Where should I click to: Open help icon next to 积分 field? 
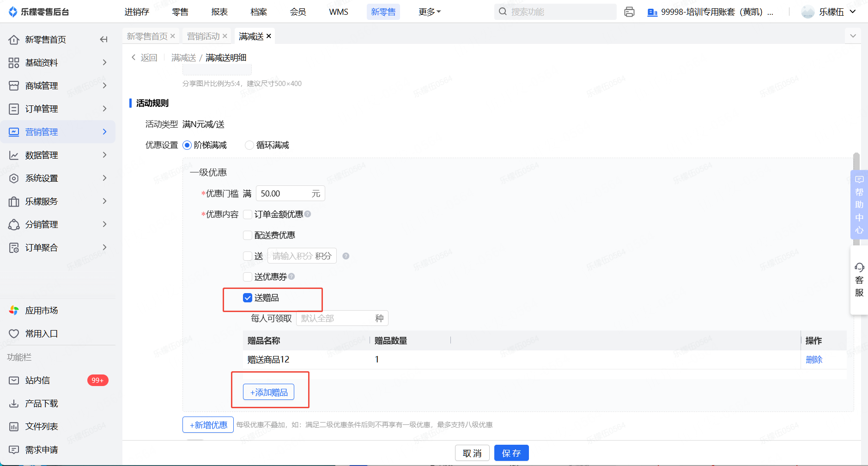click(346, 256)
